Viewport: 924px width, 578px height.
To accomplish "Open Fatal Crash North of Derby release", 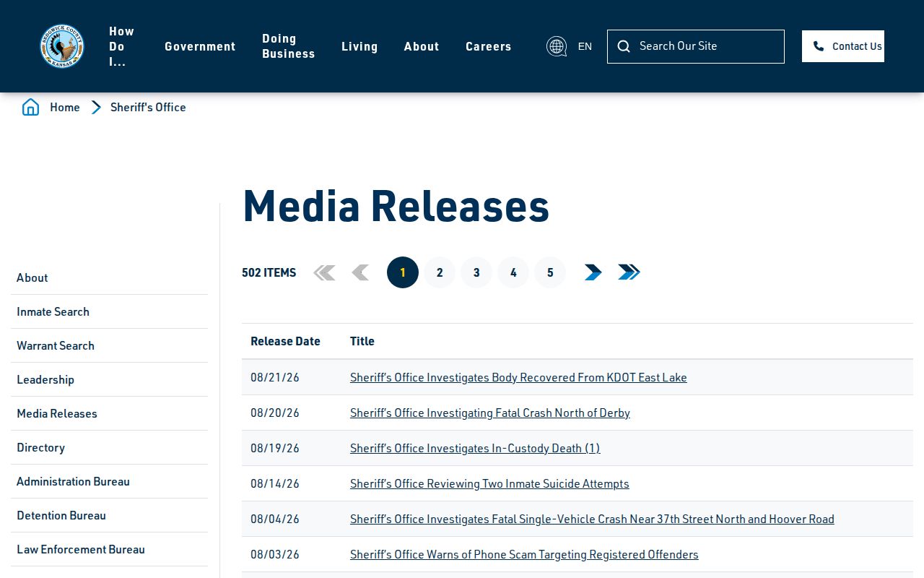I will point(490,413).
